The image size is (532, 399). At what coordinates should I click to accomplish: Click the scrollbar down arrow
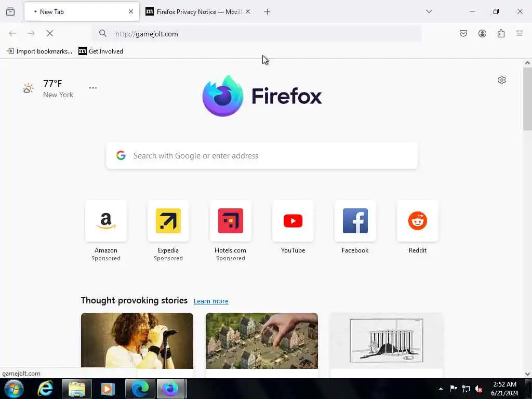point(527,374)
